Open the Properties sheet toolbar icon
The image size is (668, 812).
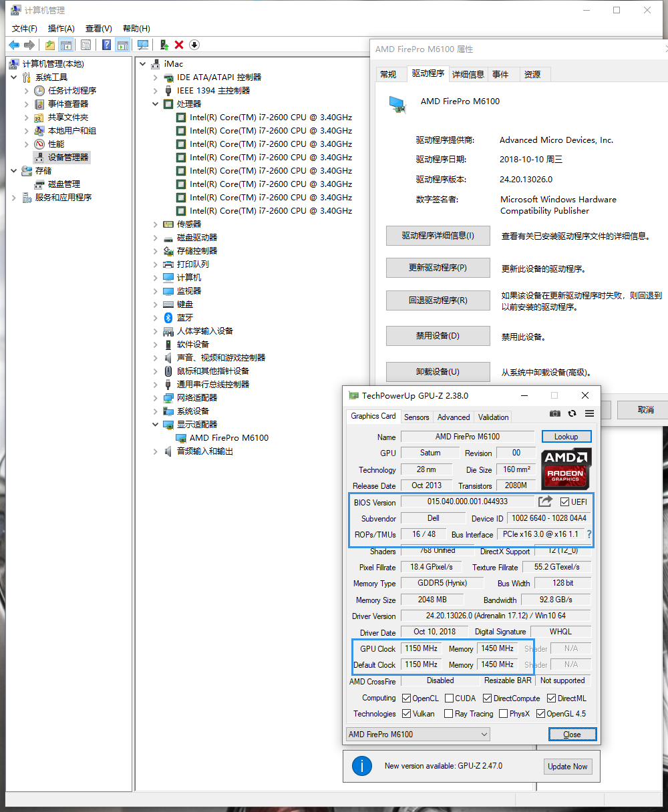point(86,45)
